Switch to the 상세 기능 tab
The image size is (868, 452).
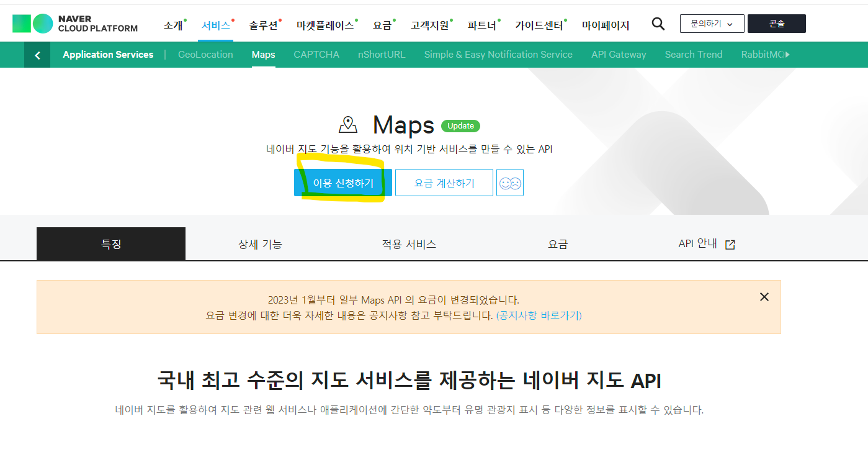(x=260, y=244)
